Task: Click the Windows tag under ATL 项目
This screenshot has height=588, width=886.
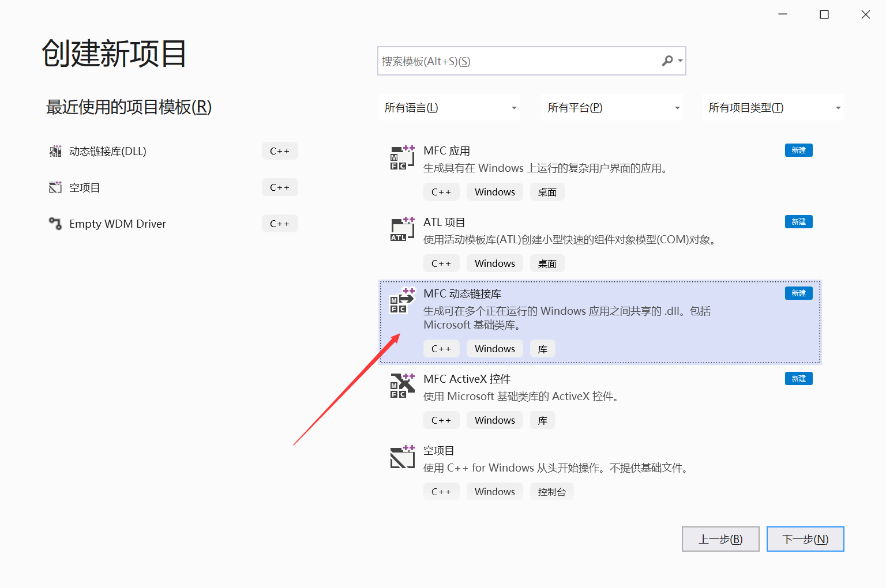Action: point(495,263)
